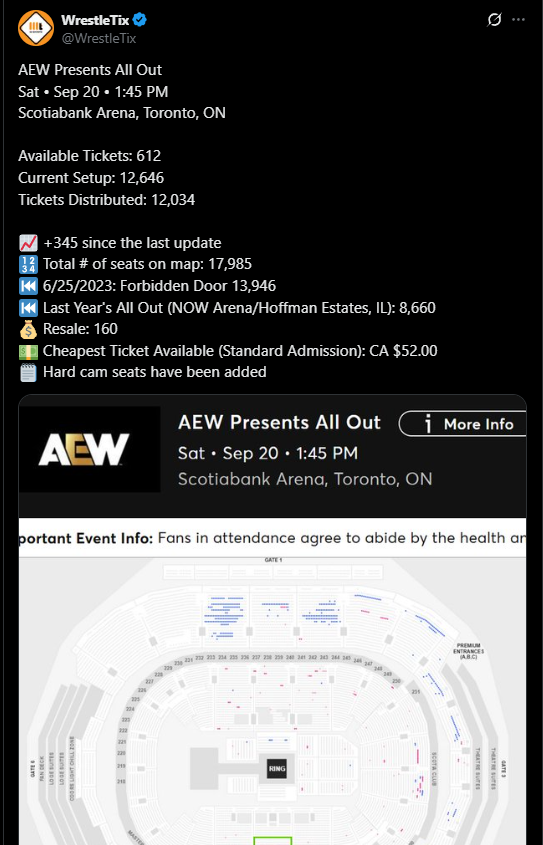Click the WrestleTix profile avatar
Screen dimensions: 543x845
click(36, 28)
